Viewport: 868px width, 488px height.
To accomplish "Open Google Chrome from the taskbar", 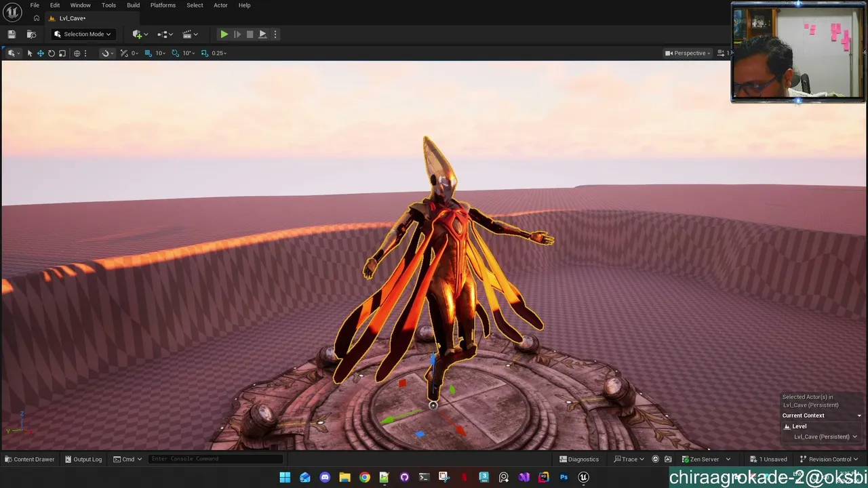I will tap(365, 477).
